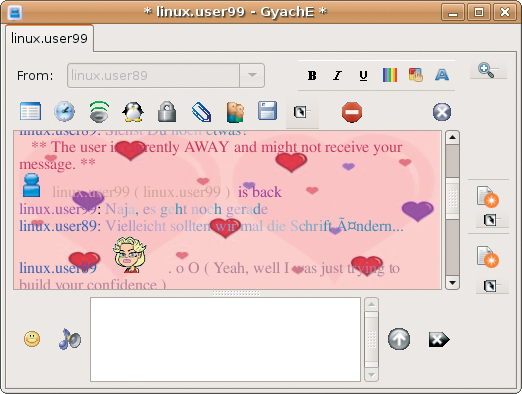This screenshot has height=394, width=522.
Task: Select the linux.user99 tab
Action: [x=49, y=38]
